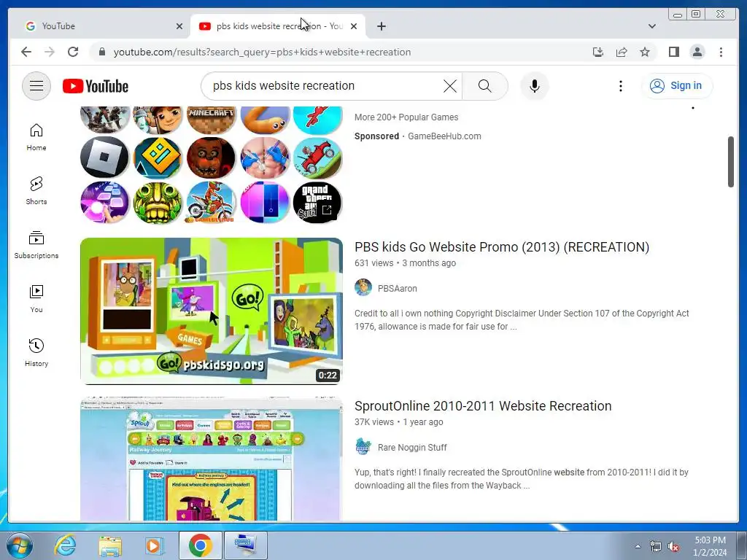The width and height of the screenshot is (747, 560).
Task: Show hidden system tray icons
Action: point(638,546)
